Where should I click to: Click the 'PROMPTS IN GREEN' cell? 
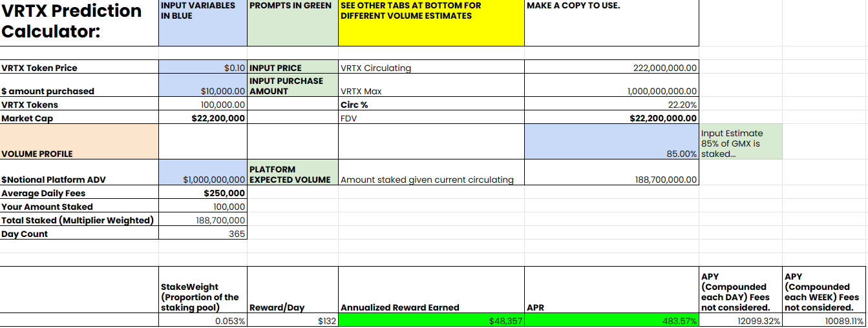coord(293,23)
